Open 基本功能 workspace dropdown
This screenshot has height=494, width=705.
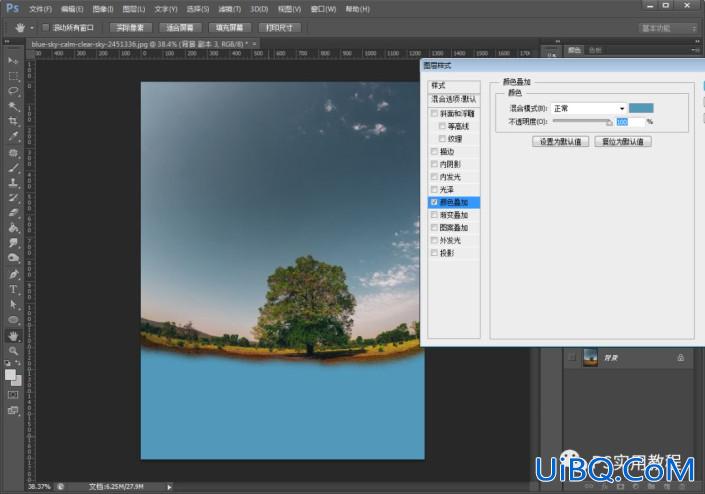(x=668, y=28)
